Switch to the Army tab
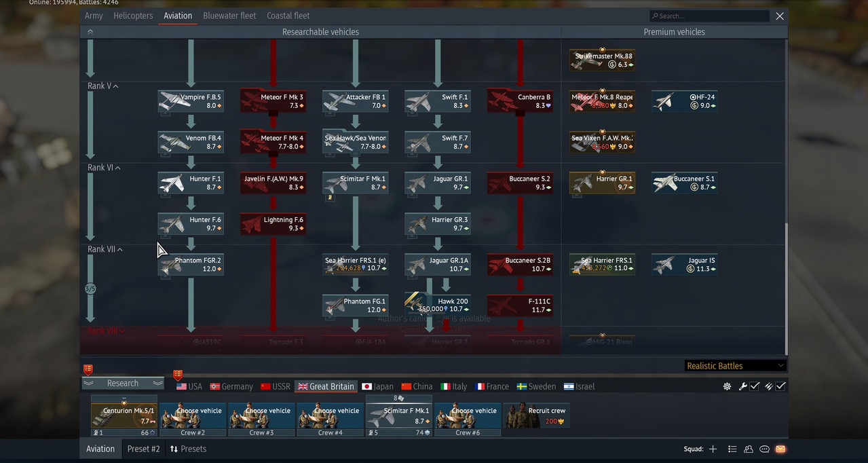 pyautogui.click(x=94, y=16)
